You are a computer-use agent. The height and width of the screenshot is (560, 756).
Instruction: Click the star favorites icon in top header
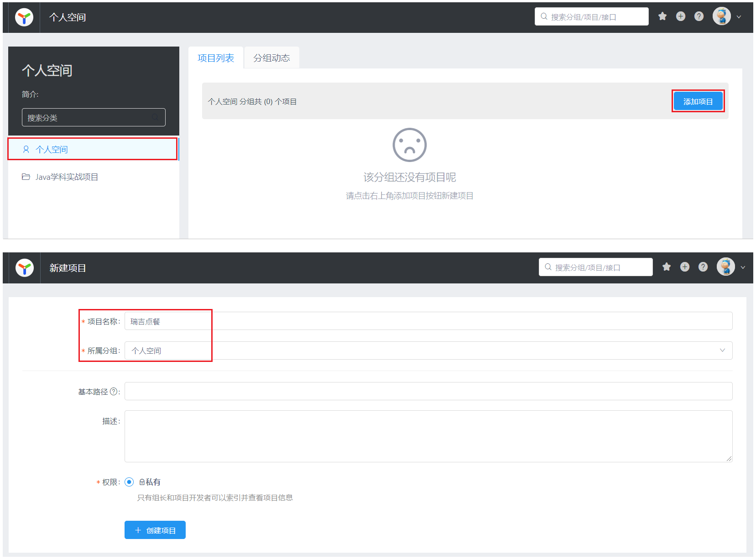click(x=662, y=16)
